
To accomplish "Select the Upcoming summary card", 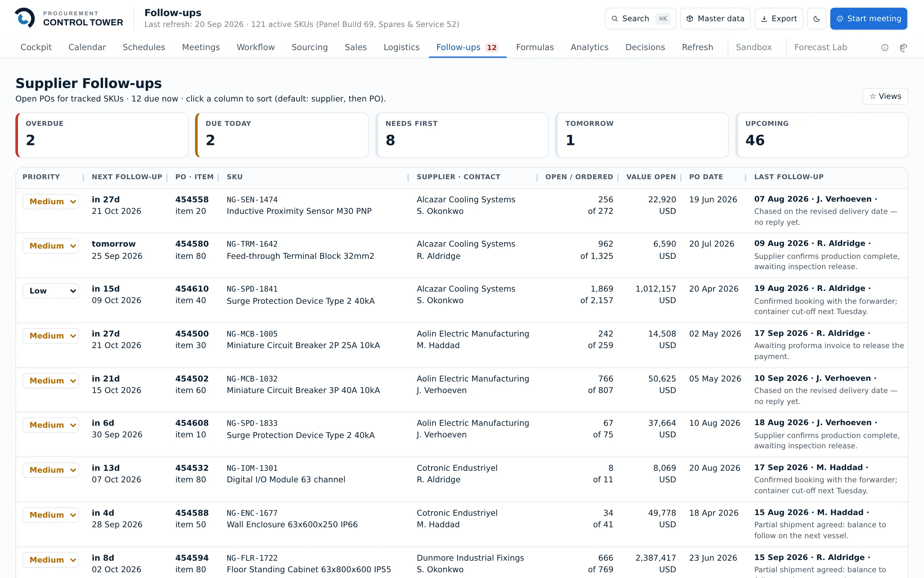I will pos(822,135).
